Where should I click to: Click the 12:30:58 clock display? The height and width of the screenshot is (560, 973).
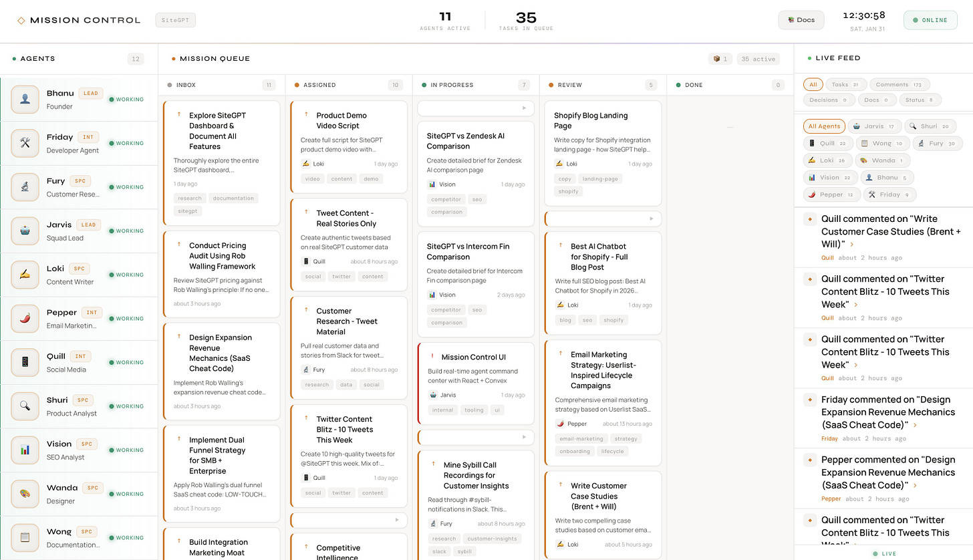point(864,15)
